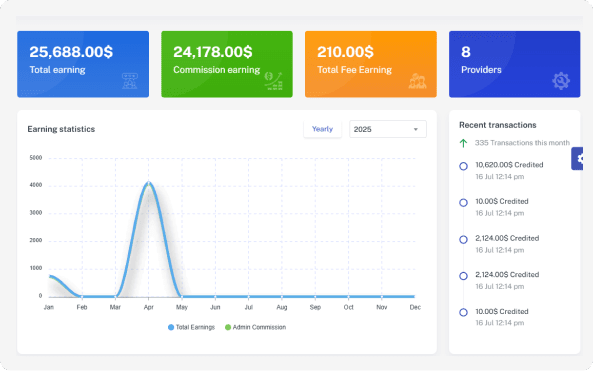The width and height of the screenshot is (593, 371).
Task: Click the Apr label on the x-axis
Action: (149, 307)
